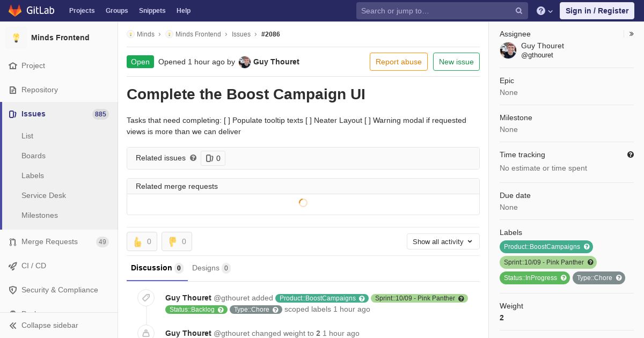Switch to the Designs tab
The height and width of the screenshot is (338, 644).
211,268
